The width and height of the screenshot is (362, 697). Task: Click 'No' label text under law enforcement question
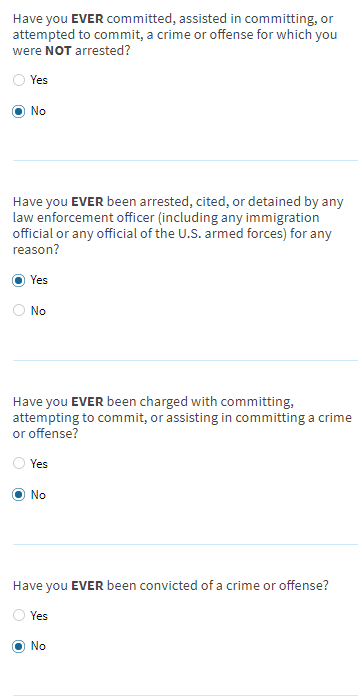click(x=38, y=311)
